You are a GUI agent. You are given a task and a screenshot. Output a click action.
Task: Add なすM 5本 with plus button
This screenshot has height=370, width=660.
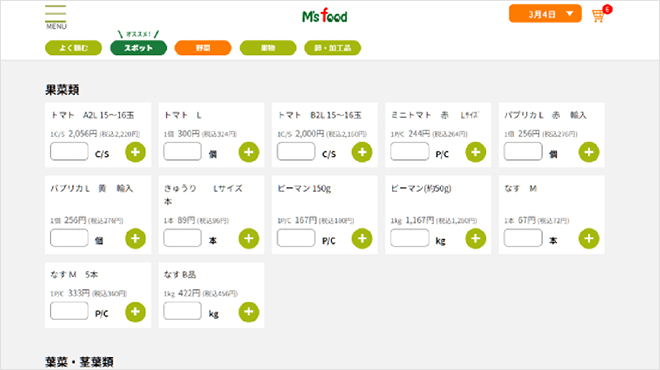pyautogui.click(x=136, y=312)
